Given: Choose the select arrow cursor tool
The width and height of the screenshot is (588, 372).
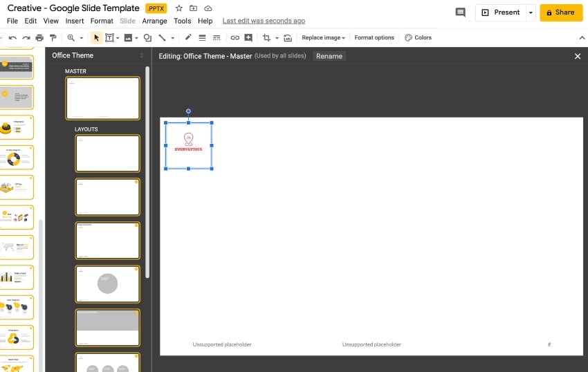Looking at the screenshot, I should pyautogui.click(x=96, y=38).
